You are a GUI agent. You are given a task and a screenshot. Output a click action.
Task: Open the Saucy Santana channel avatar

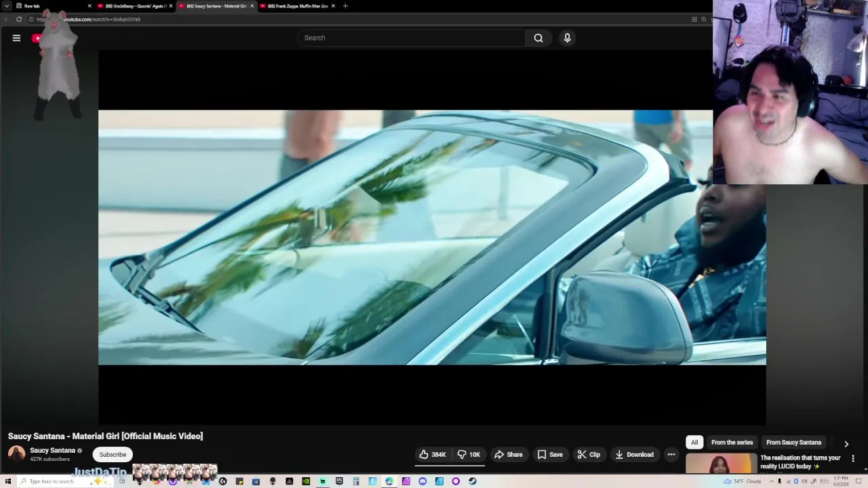point(16,454)
